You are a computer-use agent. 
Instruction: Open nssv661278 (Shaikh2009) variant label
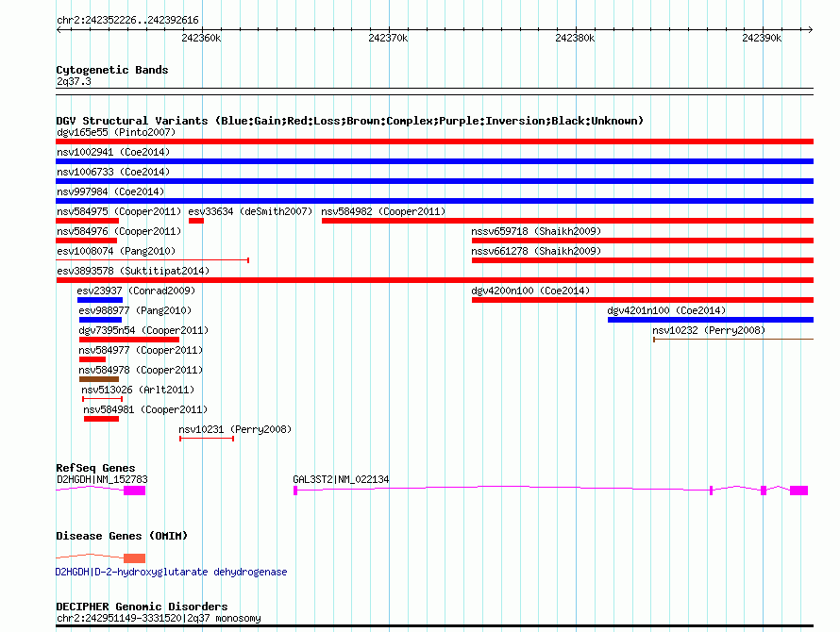[536, 251]
